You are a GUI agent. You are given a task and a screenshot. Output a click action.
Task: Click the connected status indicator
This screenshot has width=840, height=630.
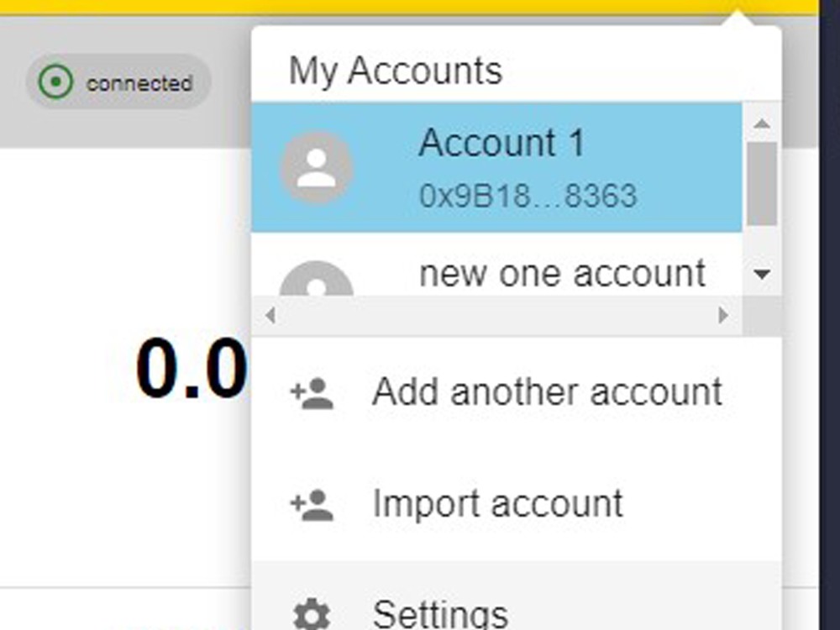point(118,82)
